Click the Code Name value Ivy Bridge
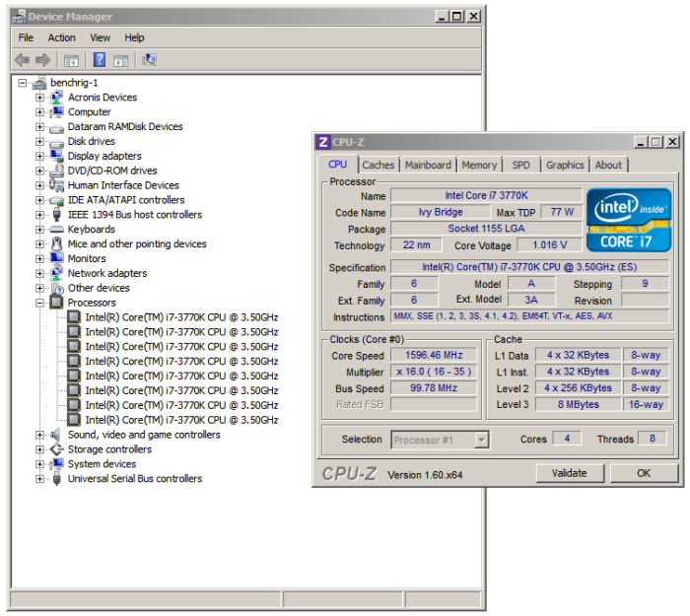 tap(441, 212)
